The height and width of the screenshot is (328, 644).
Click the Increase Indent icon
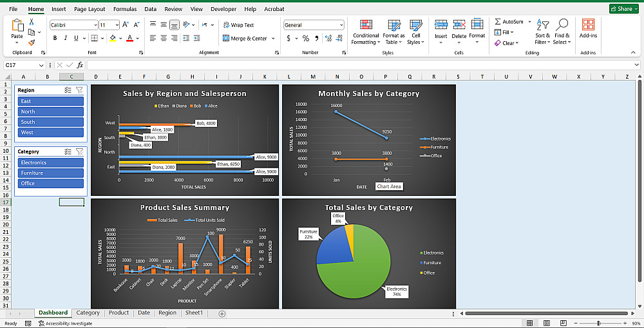(x=196, y=38)
